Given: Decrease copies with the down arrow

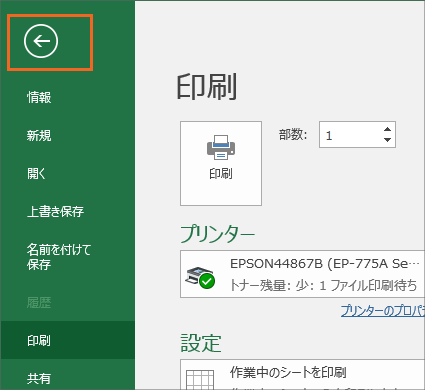Looking at the screenshot, I should [x=387, y=140].
